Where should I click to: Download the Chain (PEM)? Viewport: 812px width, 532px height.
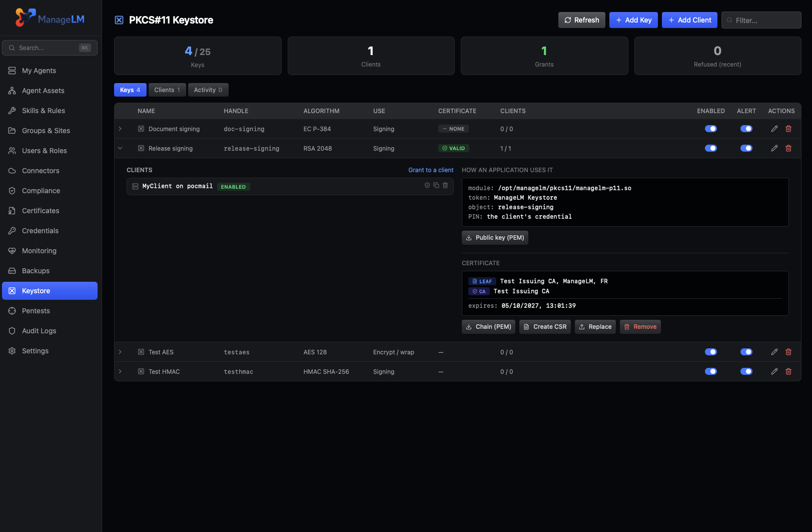point(488,327)
